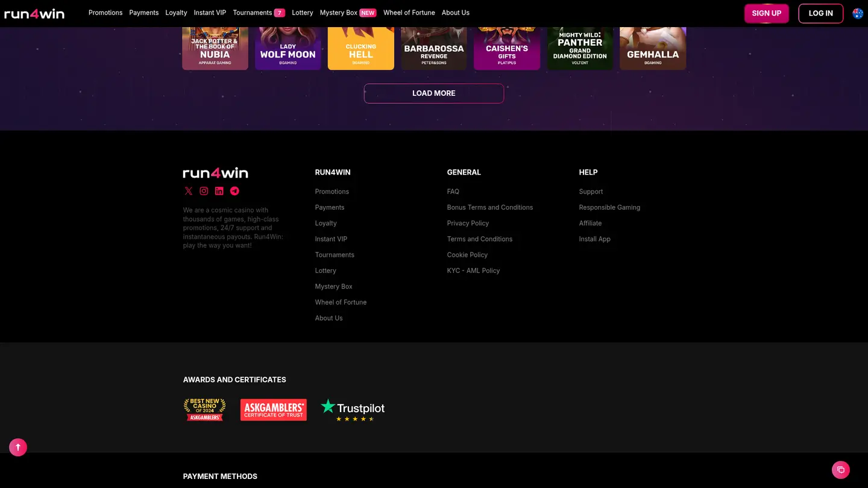Open the FAQ link
Screen dimensions: 868x488
tap(453, 192)
